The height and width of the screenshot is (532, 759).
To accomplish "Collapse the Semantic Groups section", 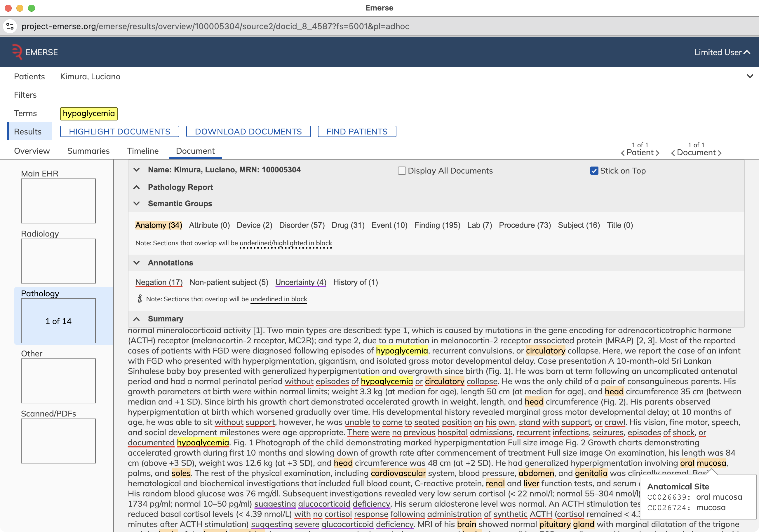I will 137,203.
